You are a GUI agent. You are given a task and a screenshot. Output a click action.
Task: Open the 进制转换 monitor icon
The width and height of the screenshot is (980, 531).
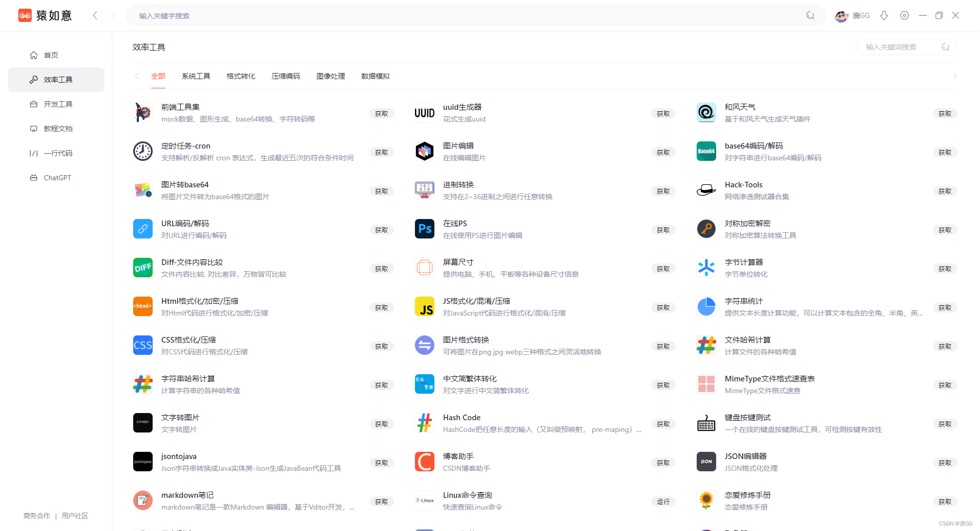[425, 190]
